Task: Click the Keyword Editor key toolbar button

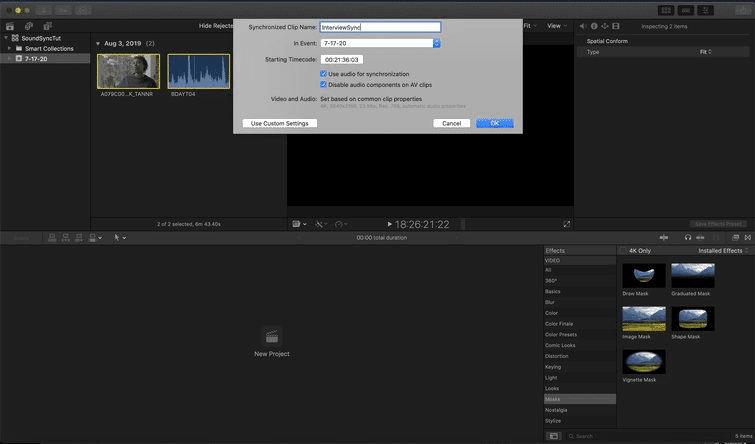Action: (x=64, y=10)
